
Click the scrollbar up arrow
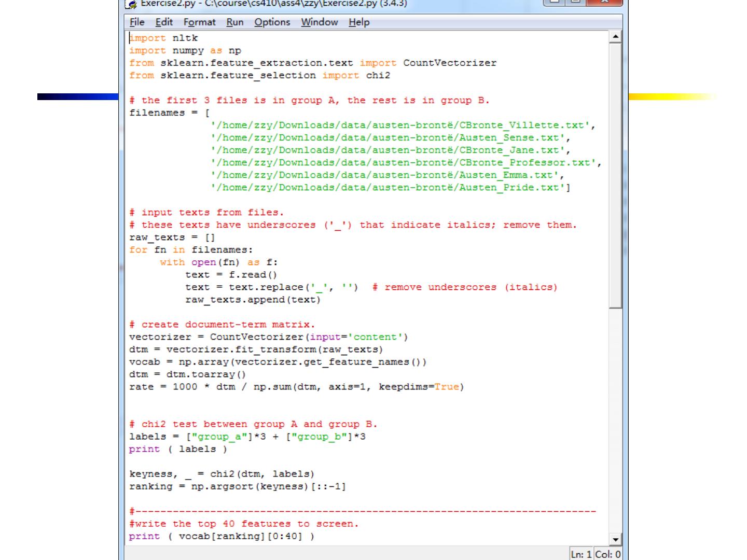(615, 37)
